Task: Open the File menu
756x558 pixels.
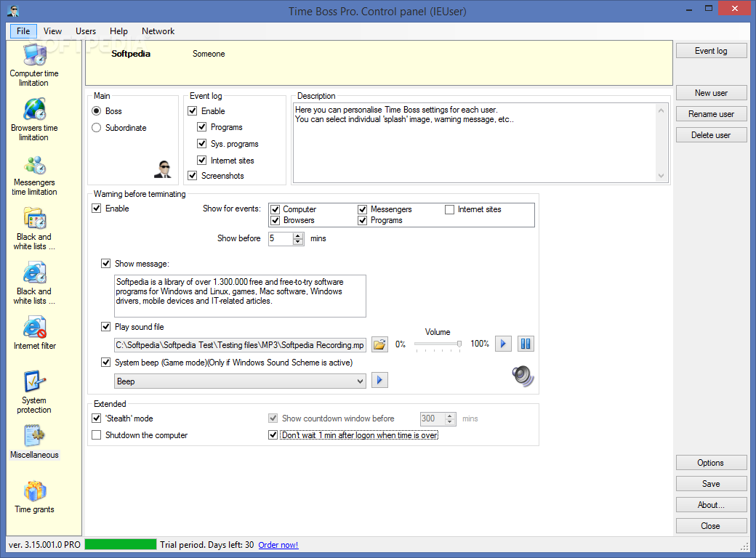Action: 23,31
